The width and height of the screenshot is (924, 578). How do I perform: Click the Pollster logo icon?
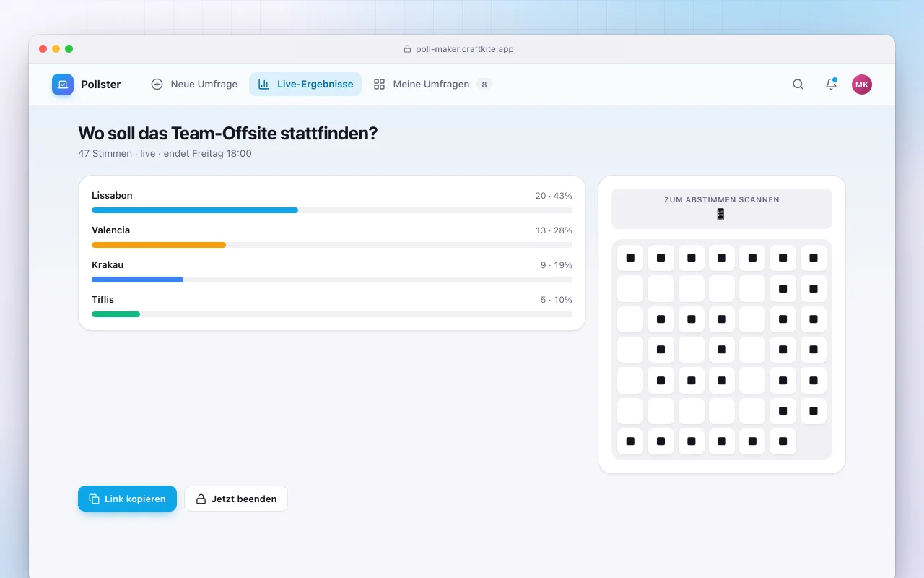pos(63,85)
